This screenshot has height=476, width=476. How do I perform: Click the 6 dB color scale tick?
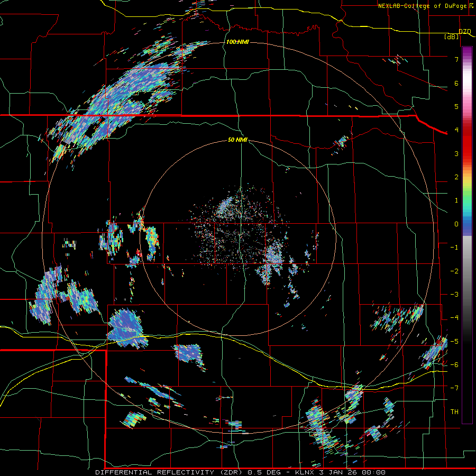tap(456, 83)
